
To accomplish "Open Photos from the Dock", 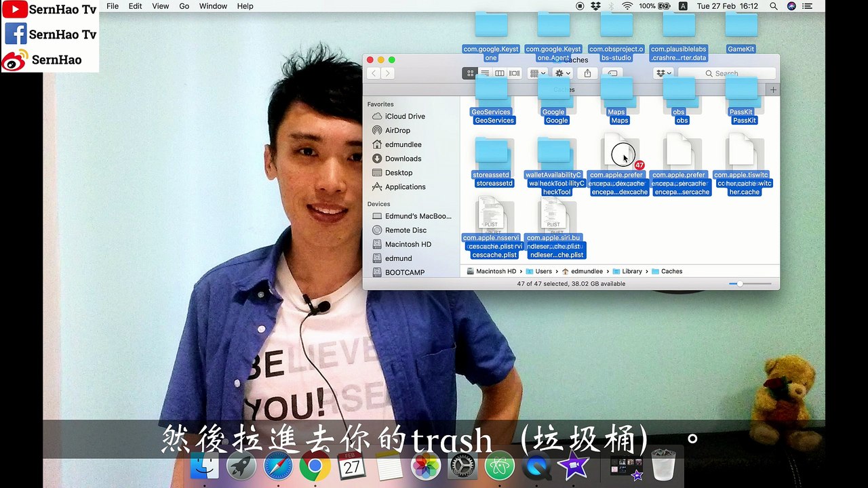I will coord(426,466).
